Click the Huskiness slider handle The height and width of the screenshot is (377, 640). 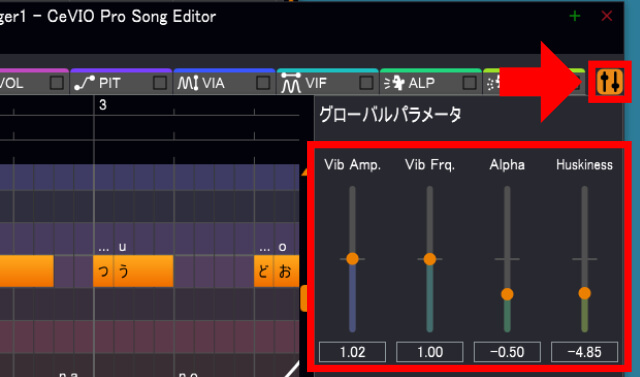pos(584,293)
